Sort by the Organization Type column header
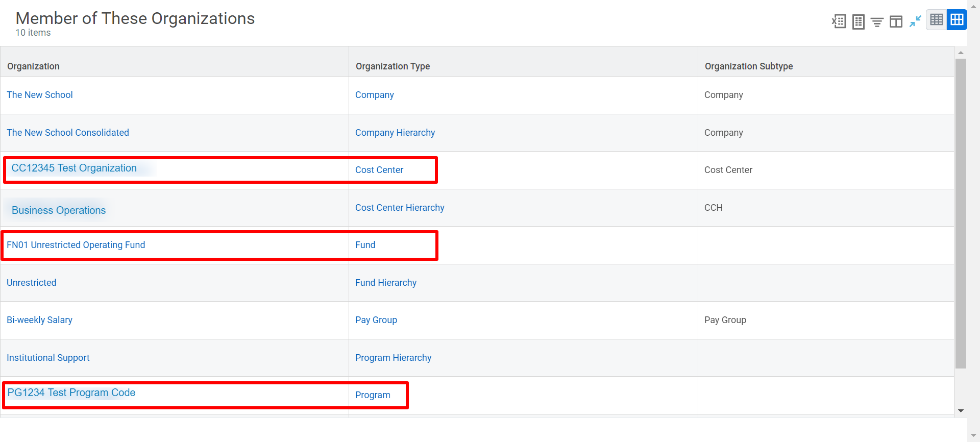 (x=393, y=66)
